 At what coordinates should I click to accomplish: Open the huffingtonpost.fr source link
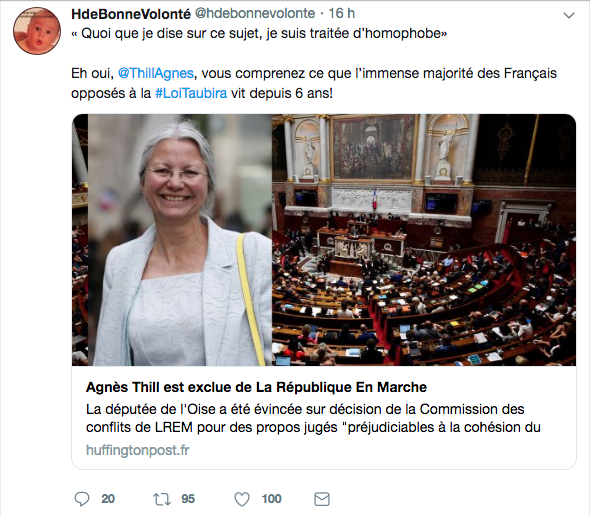tap(138, 450)
